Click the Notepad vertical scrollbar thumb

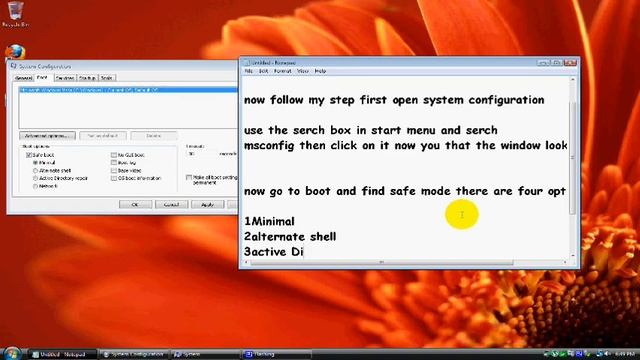point(572,157)
